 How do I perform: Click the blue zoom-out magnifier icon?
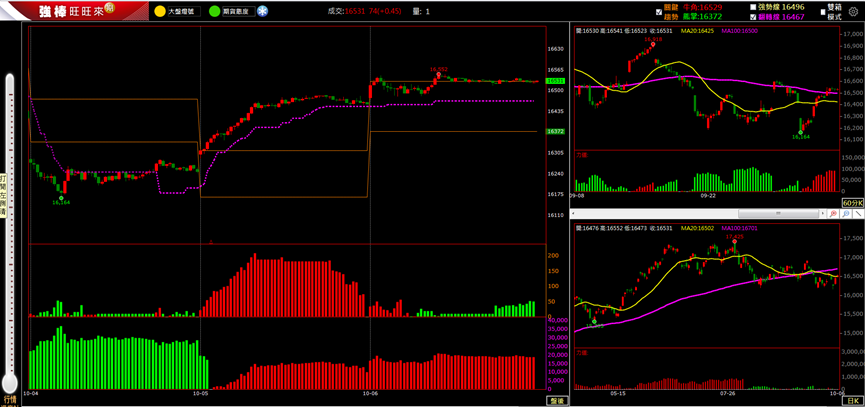click(845, 215)
